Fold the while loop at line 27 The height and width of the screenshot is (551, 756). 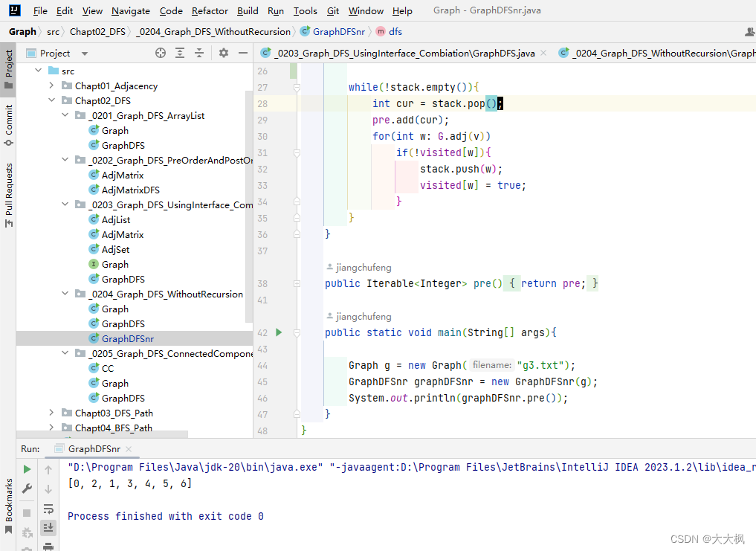[x=297, y=87]
